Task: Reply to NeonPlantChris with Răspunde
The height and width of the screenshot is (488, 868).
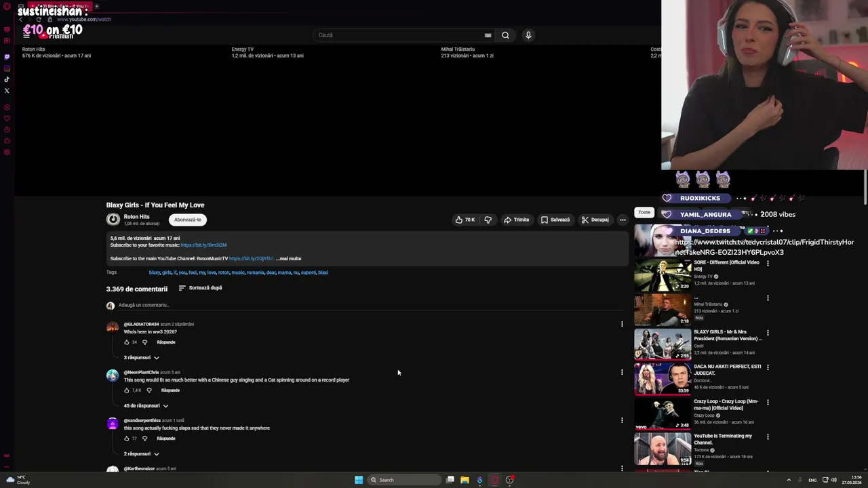Action: [170, 390]
